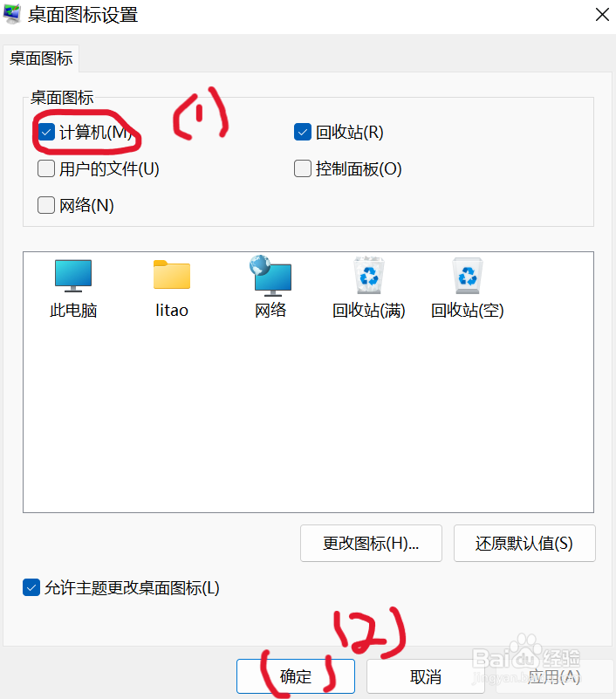The height and width of the screenshot is (699, 616).
Task: Confirm with the 确定 button
Action: [296, 676]
